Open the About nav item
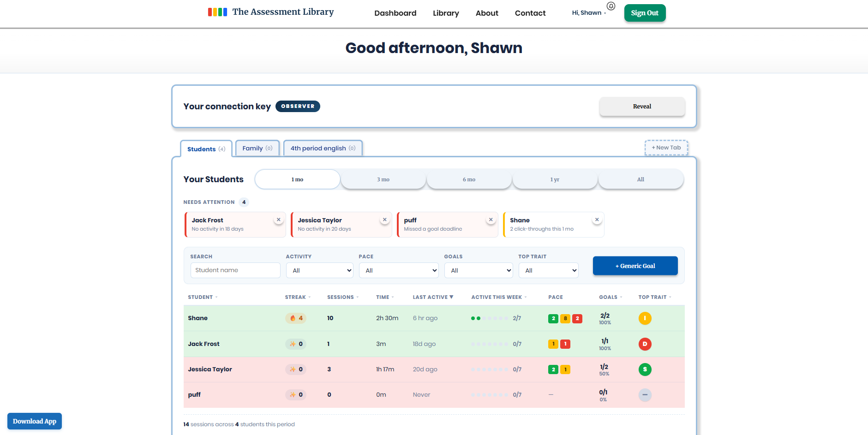 [x=487, y=13]
